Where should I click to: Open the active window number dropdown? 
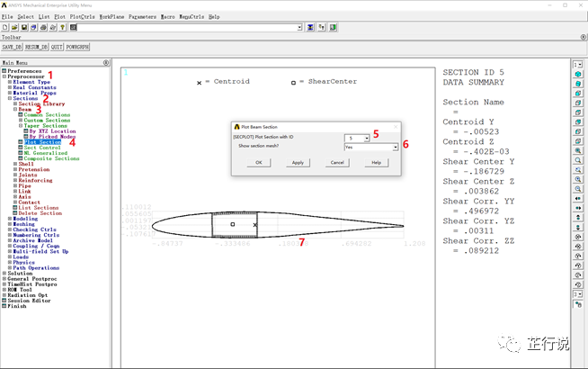click(x=578, y=65)
